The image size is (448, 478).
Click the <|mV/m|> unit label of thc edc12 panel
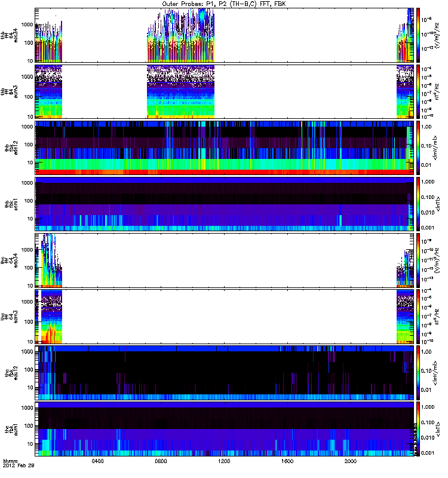436,373
